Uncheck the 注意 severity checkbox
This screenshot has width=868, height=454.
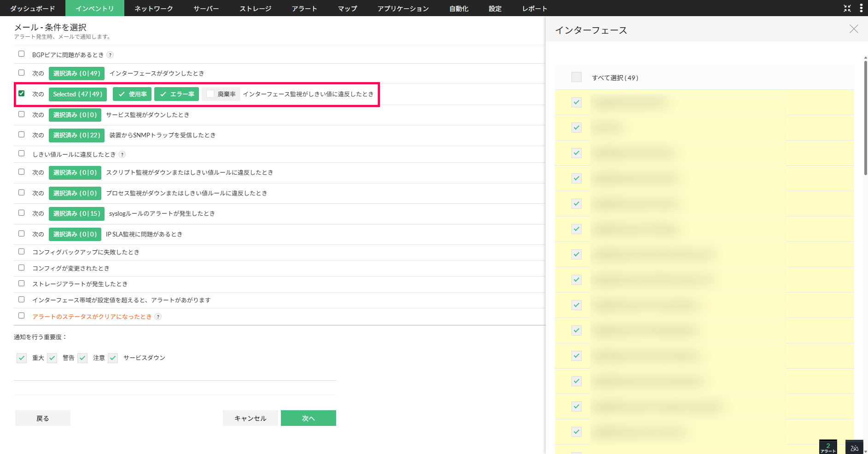click(82, 358)
